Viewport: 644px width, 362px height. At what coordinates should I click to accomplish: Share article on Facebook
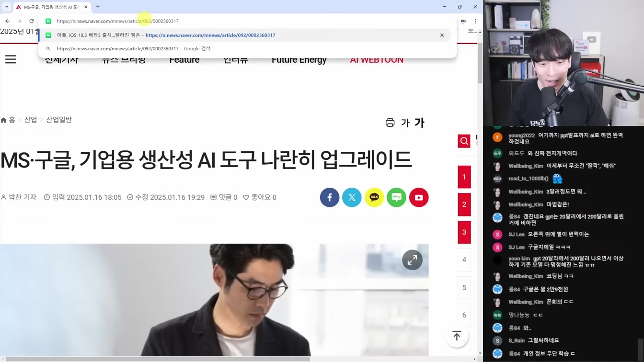[x=330, y=197]
